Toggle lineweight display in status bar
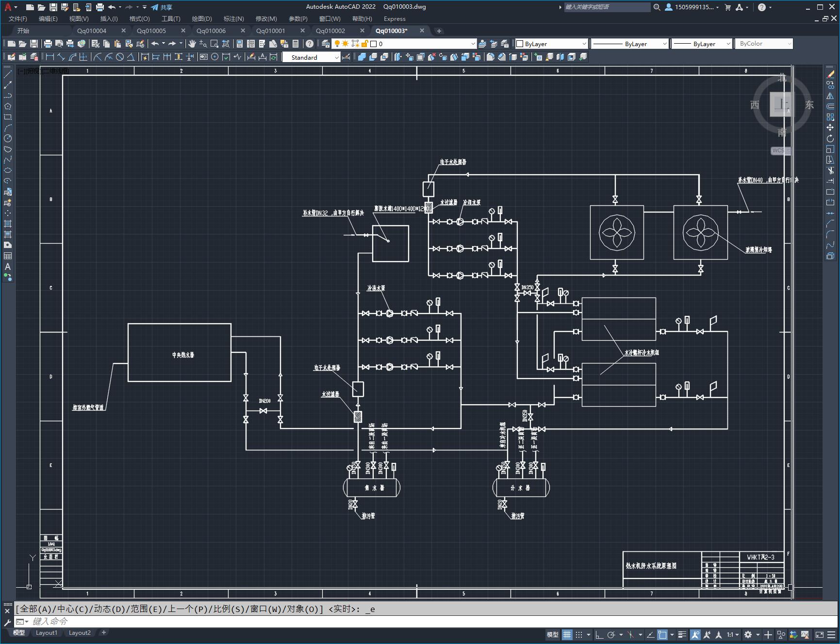Viewport: 840px width, 644px height. pyautogui.click(x=682, y=634)
